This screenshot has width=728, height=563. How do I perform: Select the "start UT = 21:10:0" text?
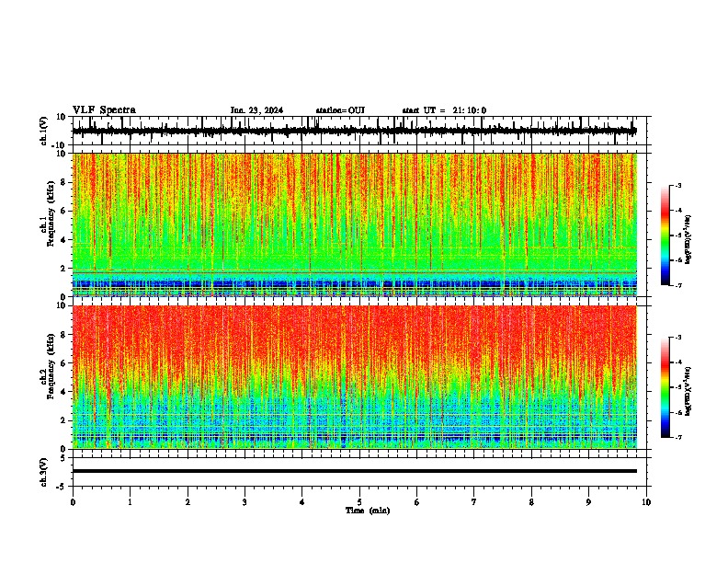pos(444,110)
